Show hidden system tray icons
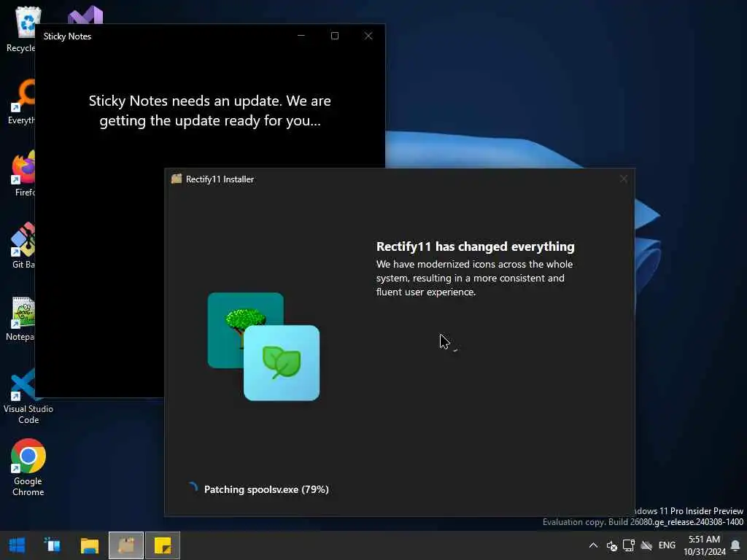The height and width of the screenshot is (560, 747). 593,545
